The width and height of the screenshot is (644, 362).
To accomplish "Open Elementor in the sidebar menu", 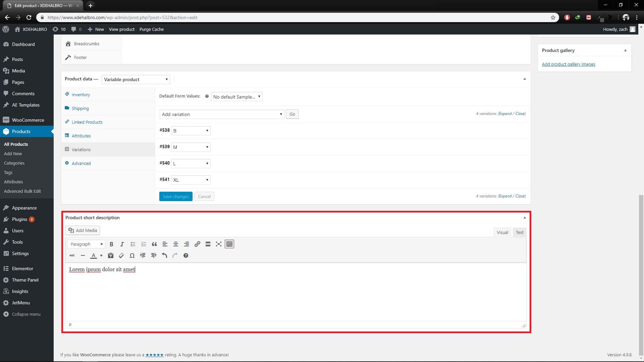I will click(x=27, y=268).
